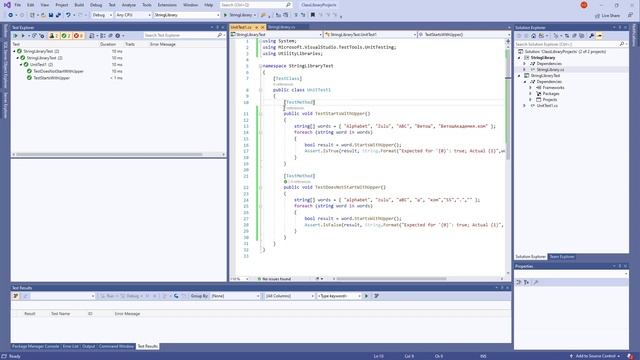Collapse the TestStartsWithUpper method outline
Viewport: 640px width, 360px height.
click(260, 113)
